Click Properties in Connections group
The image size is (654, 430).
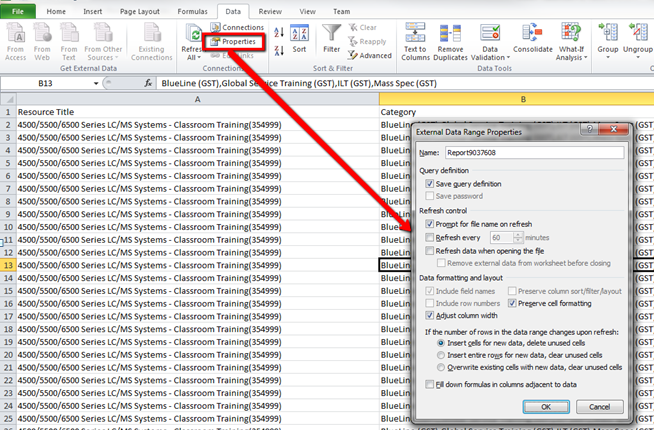(234, 42)
